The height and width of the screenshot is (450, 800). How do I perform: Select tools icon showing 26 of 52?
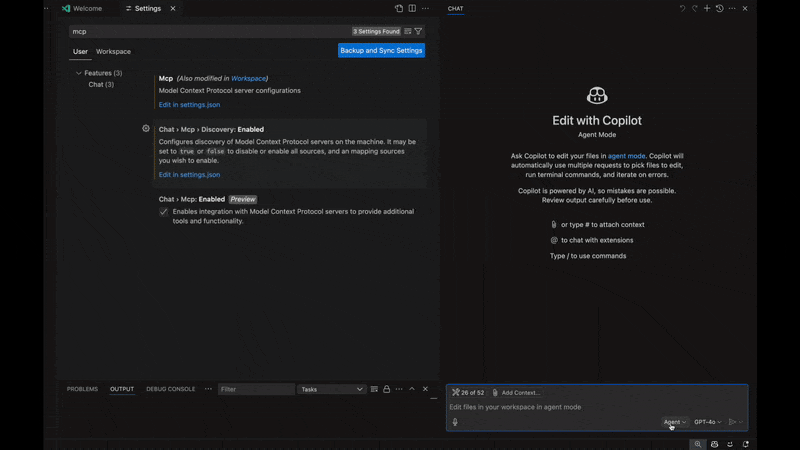tap(468, 392)
